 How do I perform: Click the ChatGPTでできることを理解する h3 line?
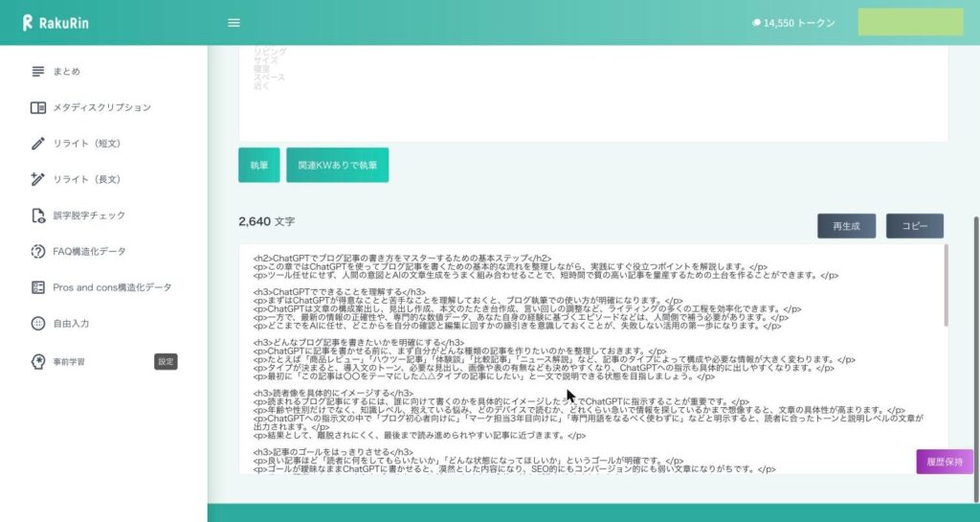coord(340,292)
